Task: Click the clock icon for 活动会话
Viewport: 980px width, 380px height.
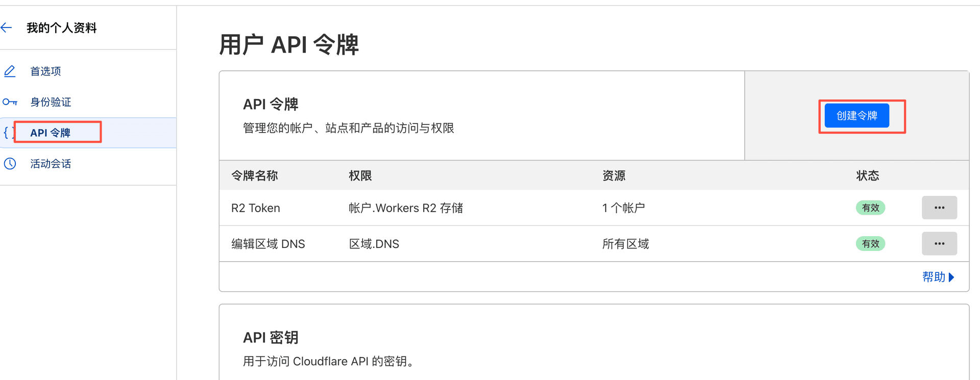Action: (x=10, y=164)
